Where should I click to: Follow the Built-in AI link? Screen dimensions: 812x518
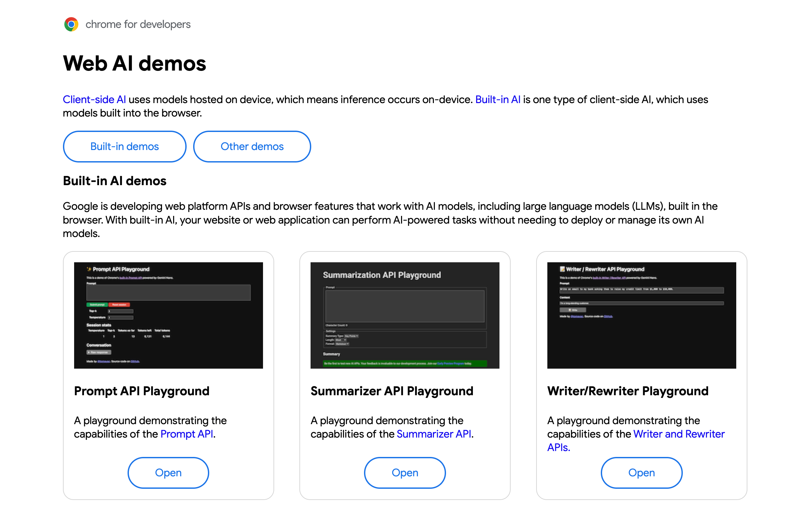click(x=497, y=99)
